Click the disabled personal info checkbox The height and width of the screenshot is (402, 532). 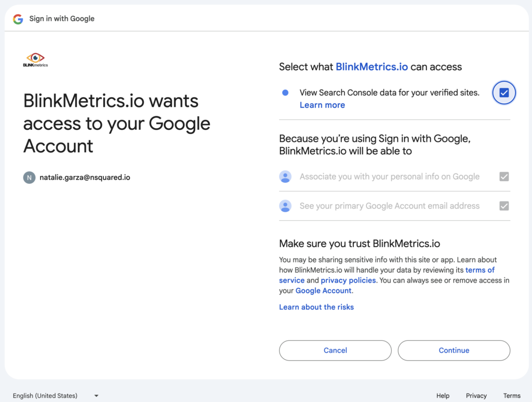[x=504, y=177]
